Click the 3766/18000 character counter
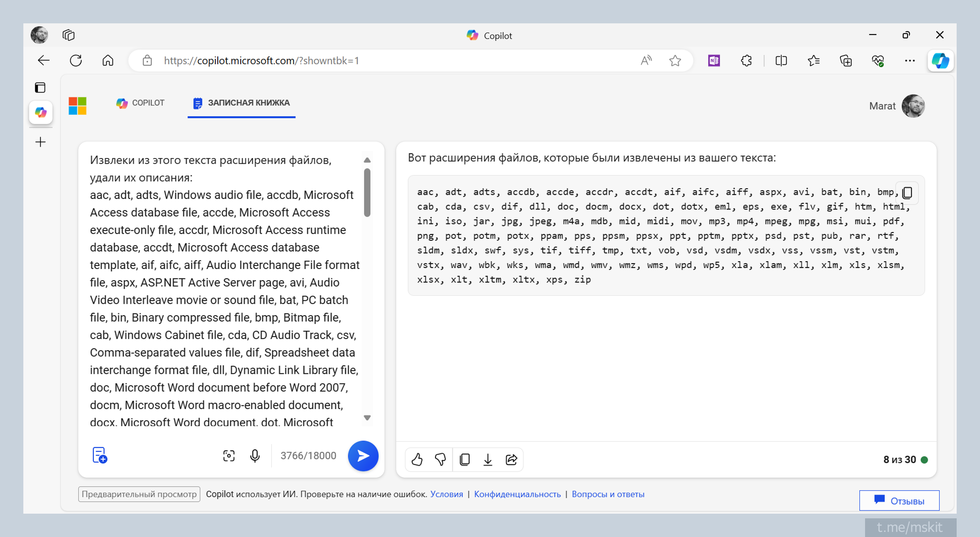Screen dimensions: 980x537 [x=308, y=455]
